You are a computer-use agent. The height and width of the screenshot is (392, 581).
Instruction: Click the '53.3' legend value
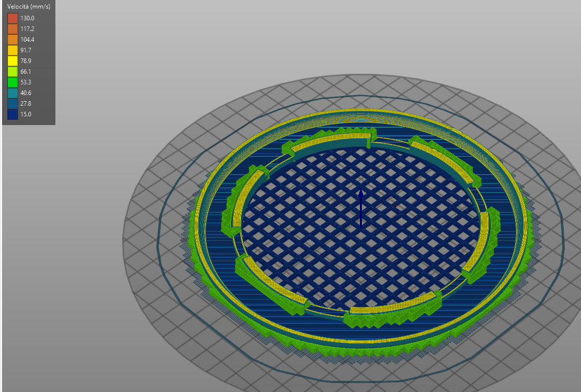click(26, 82)
